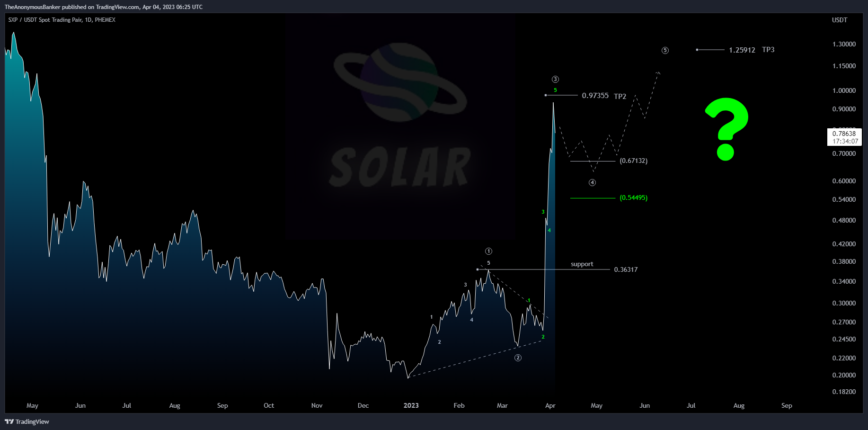Click the TheAnonymousBanker author name

[x=32, y=7]
